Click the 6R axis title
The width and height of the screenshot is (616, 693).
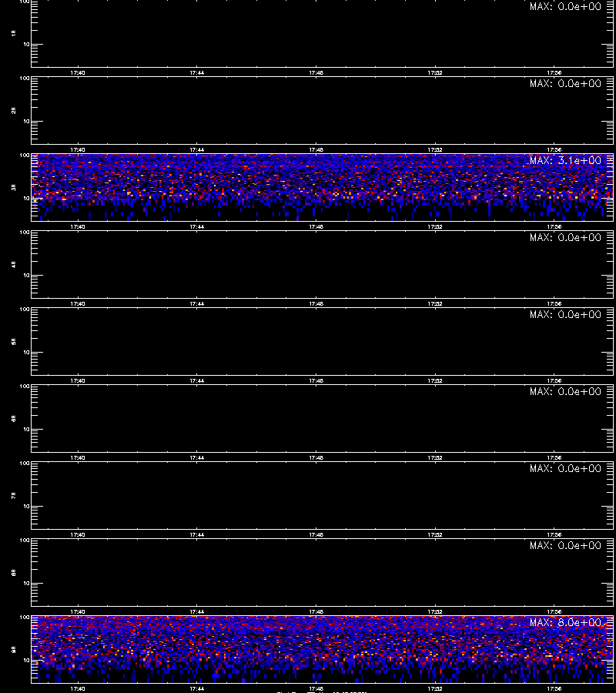tap(14, 419)
